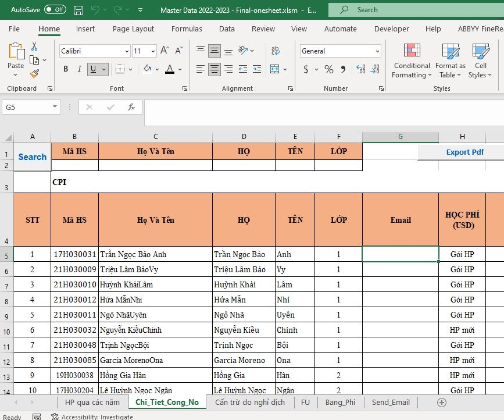Expand Merge & Center dropdown arrow

(x=285, y=69)
